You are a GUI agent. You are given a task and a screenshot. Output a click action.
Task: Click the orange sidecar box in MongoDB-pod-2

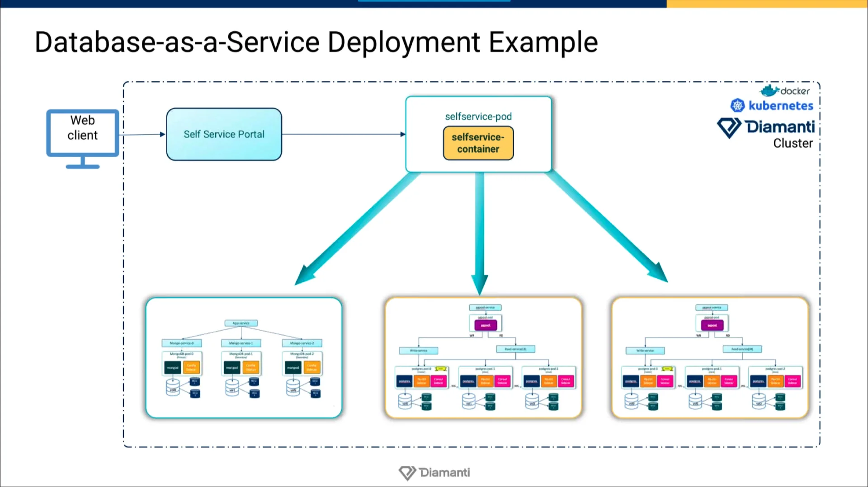coord(311,368)
